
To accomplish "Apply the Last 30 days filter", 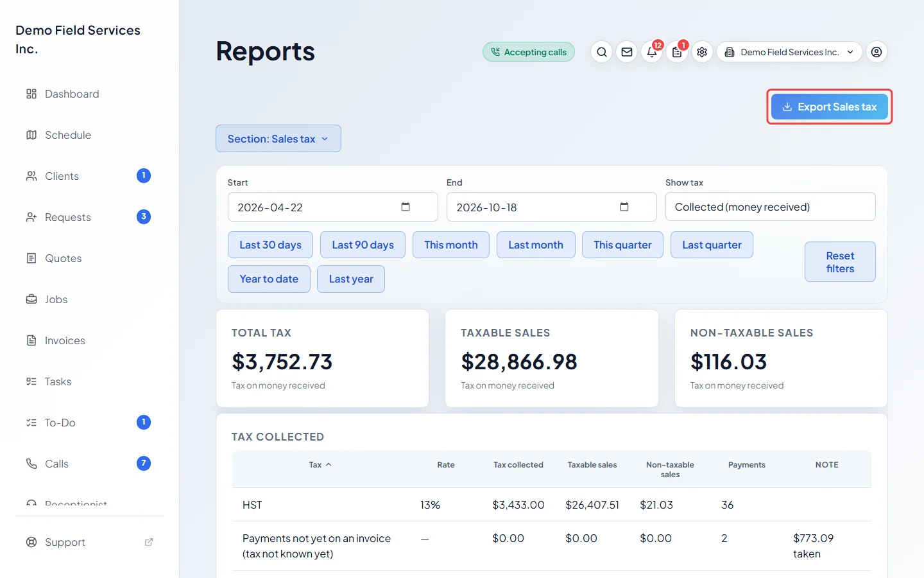I will (270, 245).
